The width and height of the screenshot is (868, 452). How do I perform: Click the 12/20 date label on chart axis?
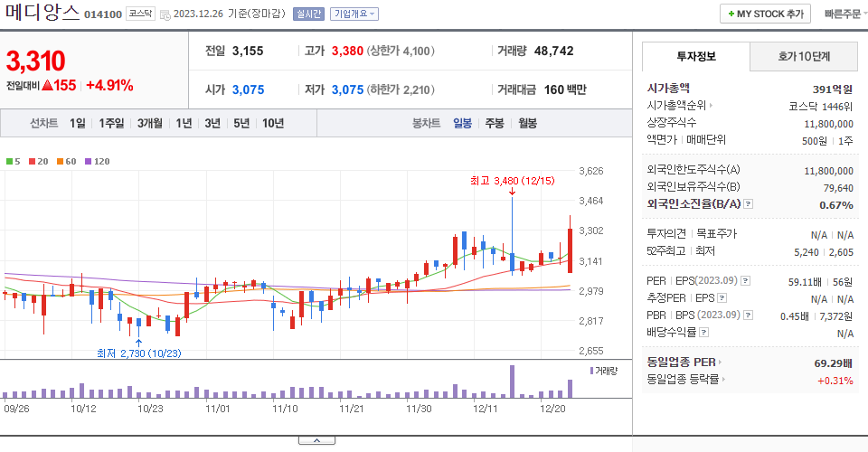click(552, 409)
